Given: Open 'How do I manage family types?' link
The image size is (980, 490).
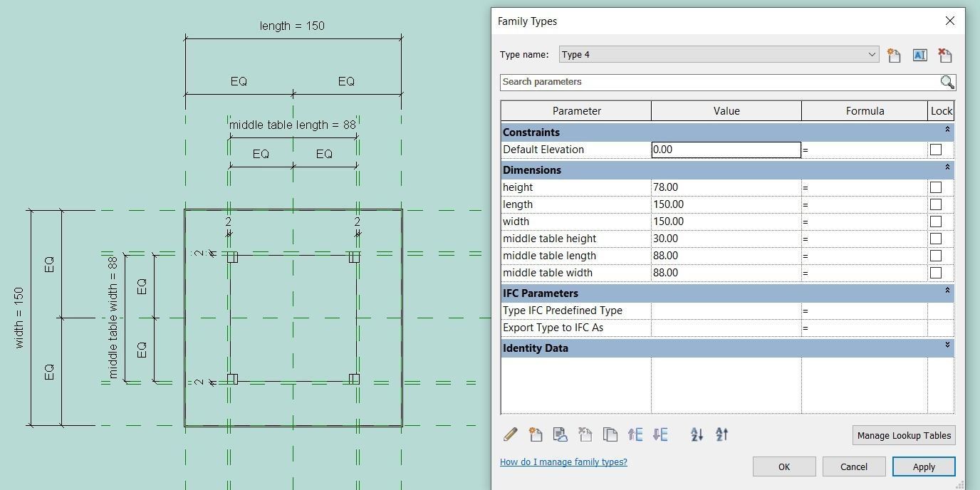Looking at the screenshot, I should 563,462.
